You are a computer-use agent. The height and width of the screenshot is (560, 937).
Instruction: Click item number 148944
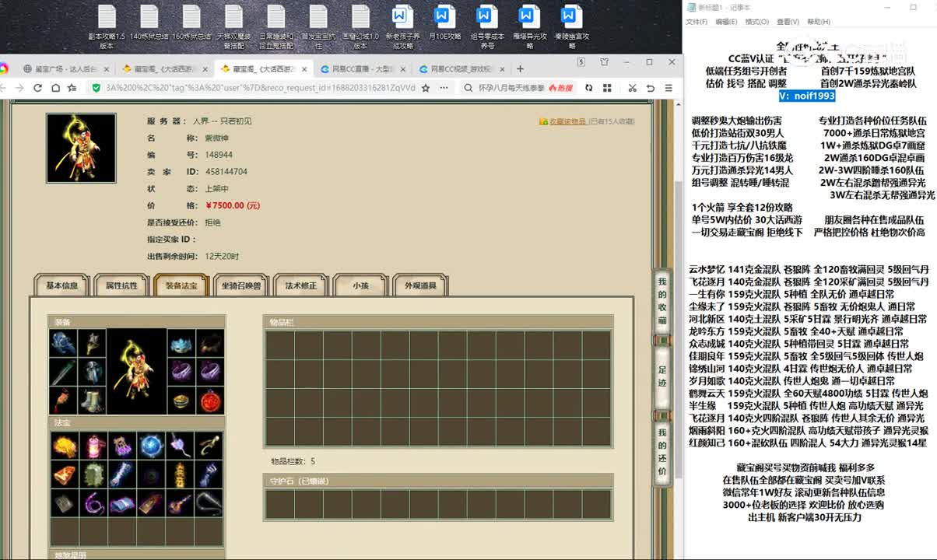(x=219, y=155)
